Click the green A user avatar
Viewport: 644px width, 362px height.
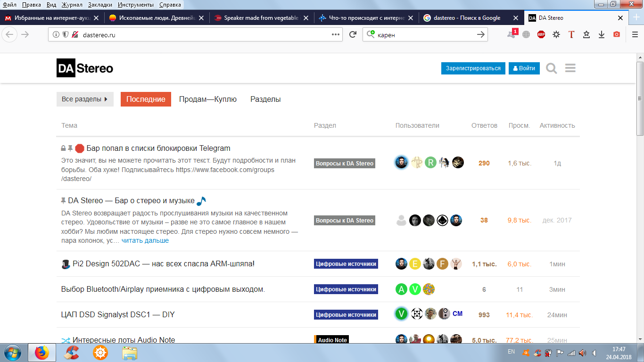pyautogui.click(x=401, y=289)
